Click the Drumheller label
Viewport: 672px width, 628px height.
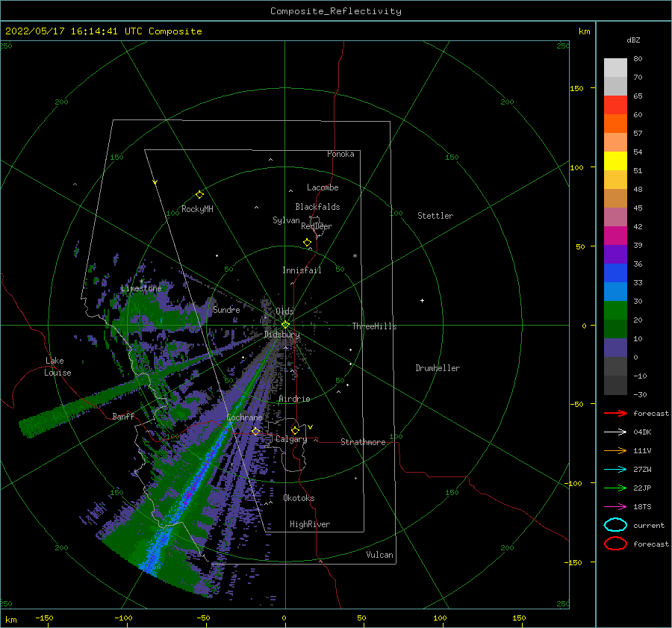click(x=438, y=368)
